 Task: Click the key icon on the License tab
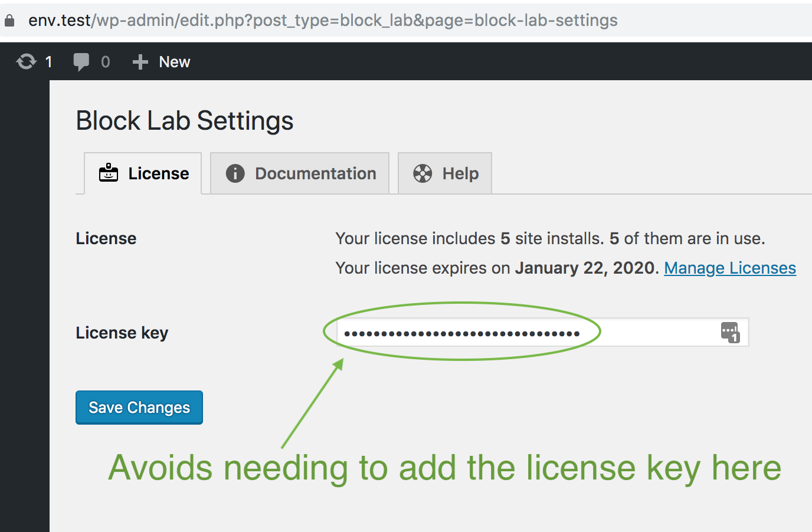click(107, 173)
